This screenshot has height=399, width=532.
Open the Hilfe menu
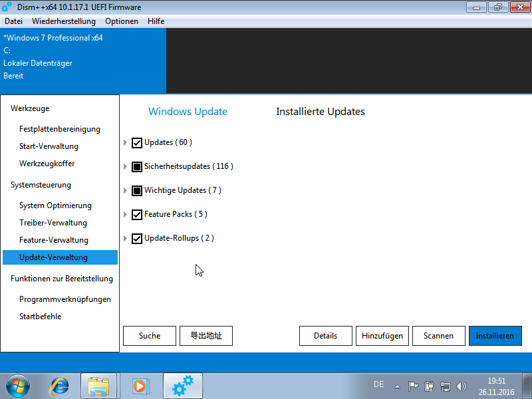tap(156, 21)
